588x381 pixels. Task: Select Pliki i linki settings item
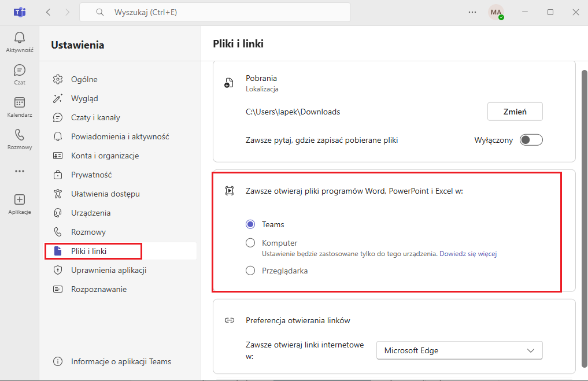pyautogui.click(x=121, y=251)
